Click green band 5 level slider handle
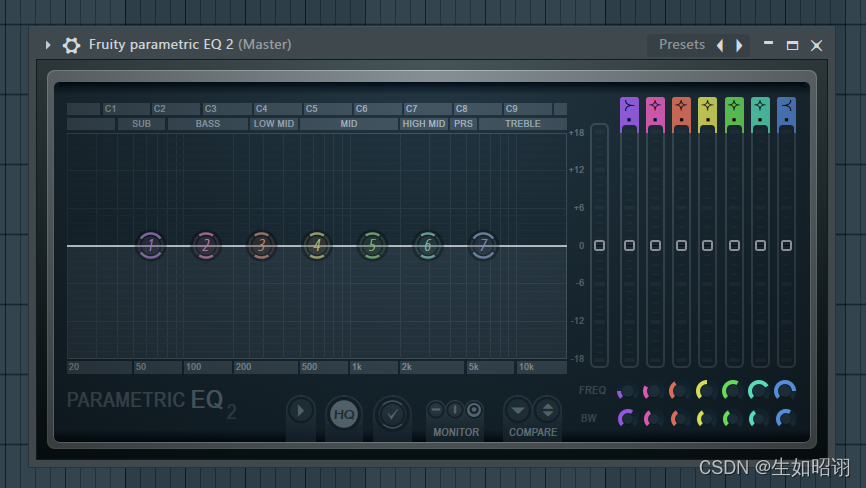This screenshot has width=866, height=488. [x=734, y=245]
